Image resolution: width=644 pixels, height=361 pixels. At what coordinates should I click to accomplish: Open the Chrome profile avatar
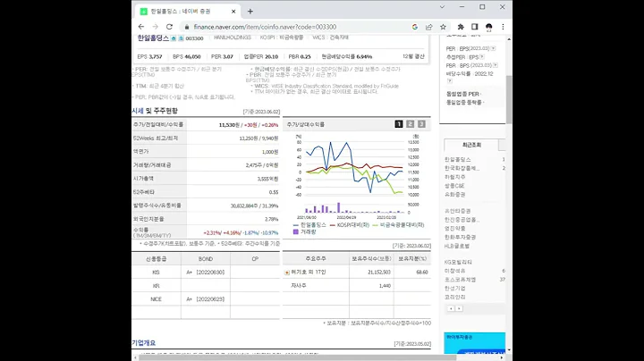tap(488, 27)
